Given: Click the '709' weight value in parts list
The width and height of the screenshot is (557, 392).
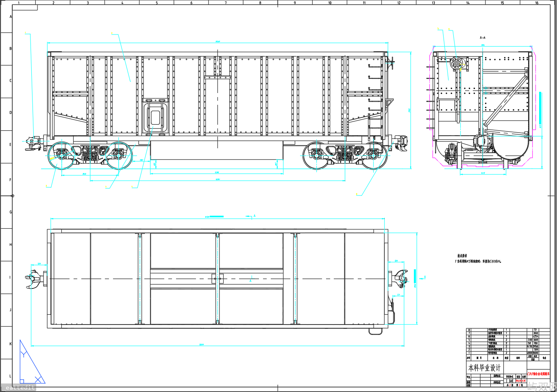Looking at the screenshot, I should coord(535,350).
